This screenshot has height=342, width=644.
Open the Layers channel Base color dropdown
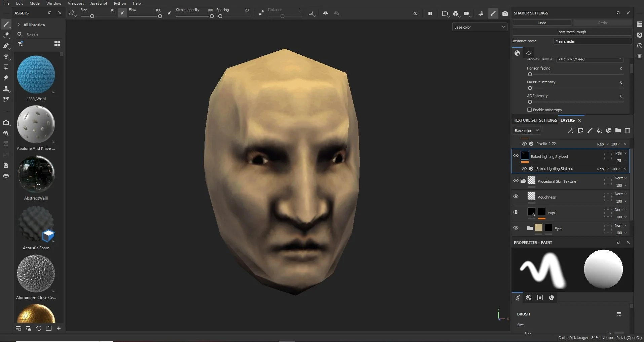tap(527, 131)
